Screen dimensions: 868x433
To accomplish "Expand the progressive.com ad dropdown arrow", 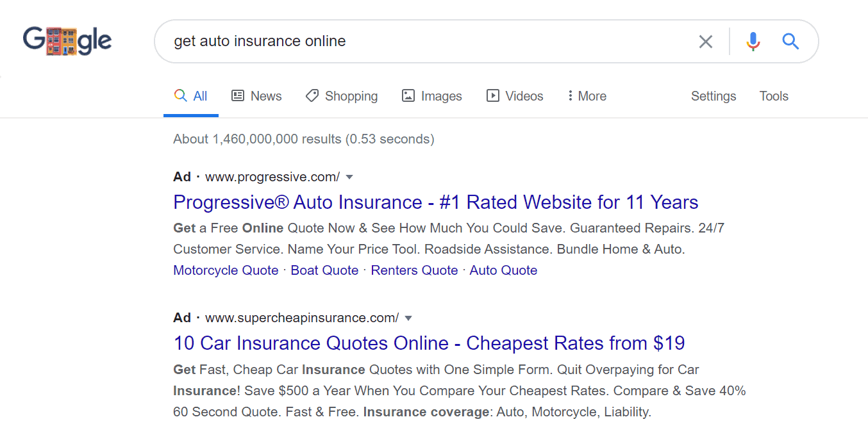I will (349, 177).
